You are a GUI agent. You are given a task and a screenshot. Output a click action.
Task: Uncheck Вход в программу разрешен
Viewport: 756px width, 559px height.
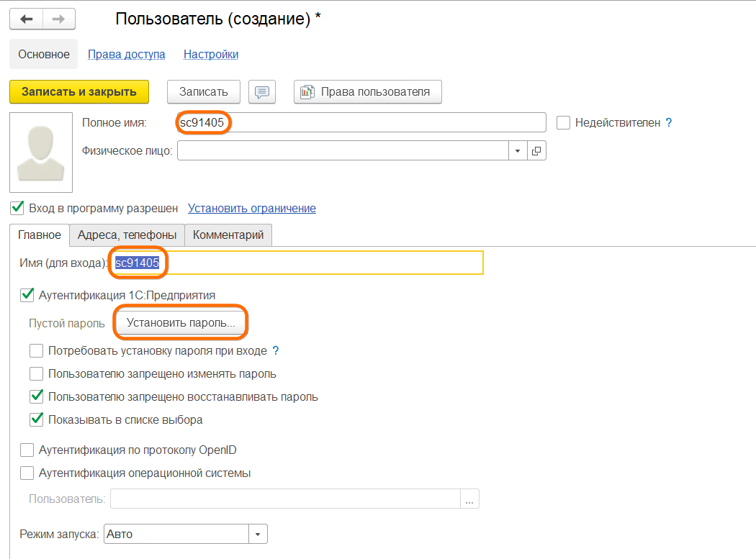tap(17, 208)
